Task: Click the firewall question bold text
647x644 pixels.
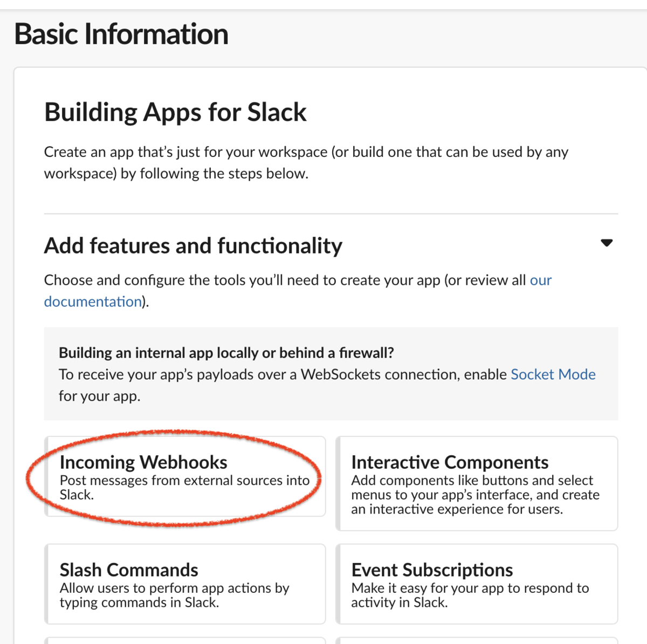Action: click(226, 353)
